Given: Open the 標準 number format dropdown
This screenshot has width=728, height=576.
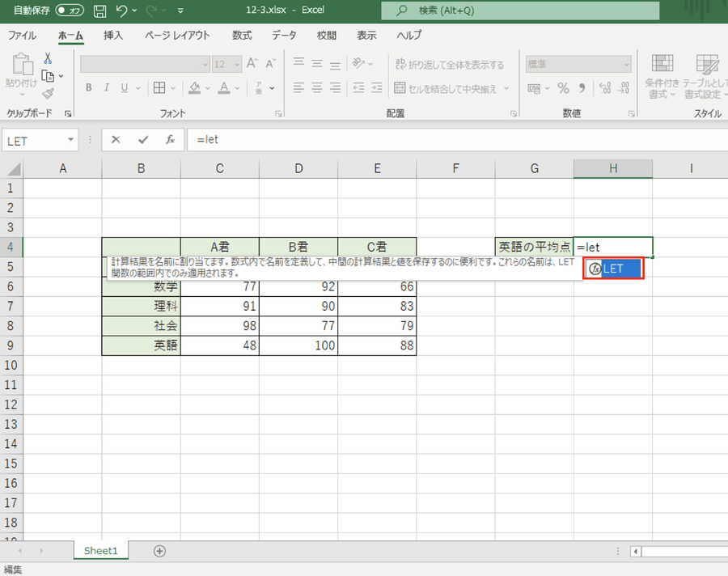Looking at the screenshot, I should click(625, 64).
